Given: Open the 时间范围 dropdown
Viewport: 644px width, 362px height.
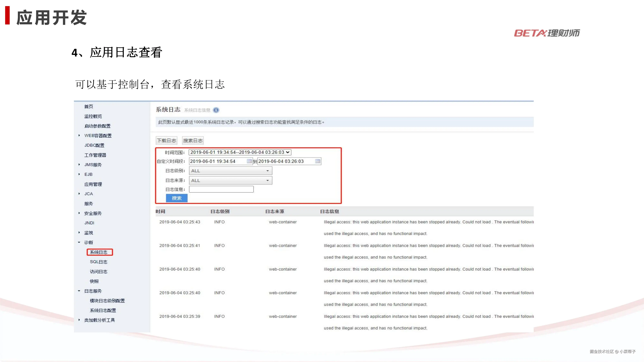Looking at the screenshot, I should (x=240, y=152).
